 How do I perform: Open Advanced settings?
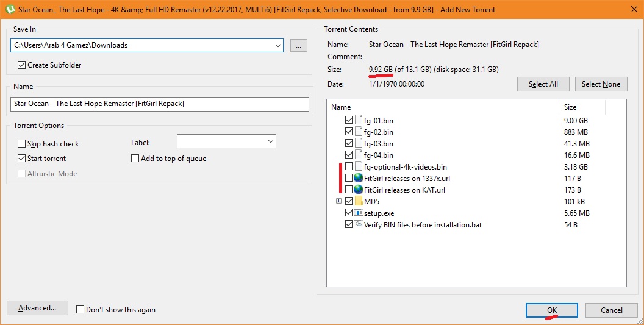(x=37, y=308)
